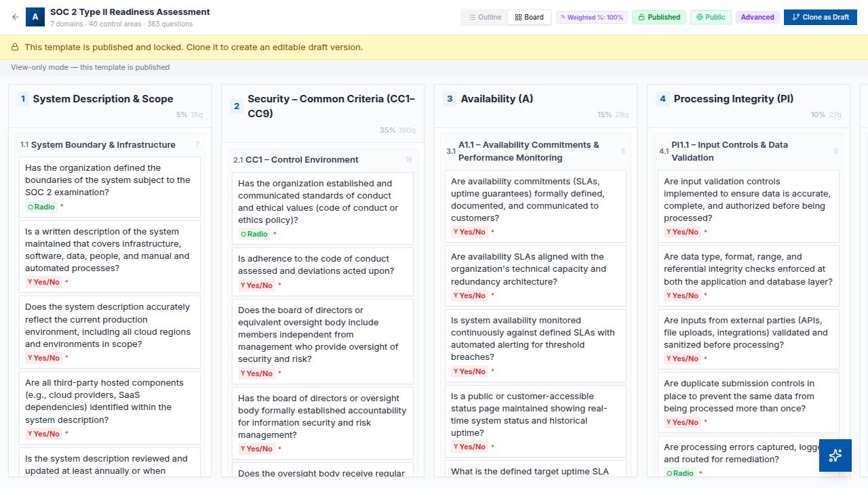Toggle the Weighted %: 100% badge
This screenshot has height=488, width=868.
tap(592, 17)
